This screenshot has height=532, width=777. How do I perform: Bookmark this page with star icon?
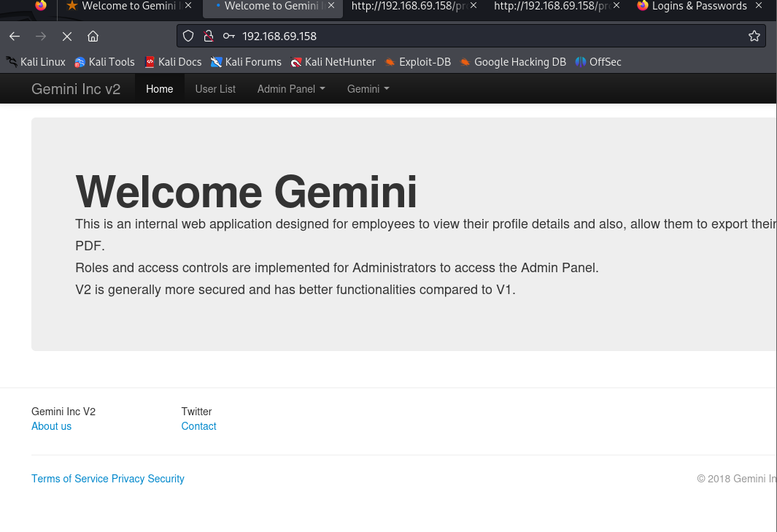point(754,36)
